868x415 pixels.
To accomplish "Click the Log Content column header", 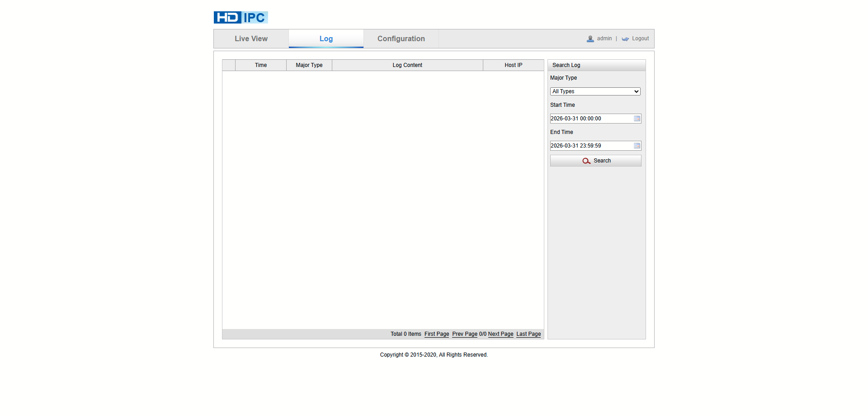I will [x=407, y=65].
